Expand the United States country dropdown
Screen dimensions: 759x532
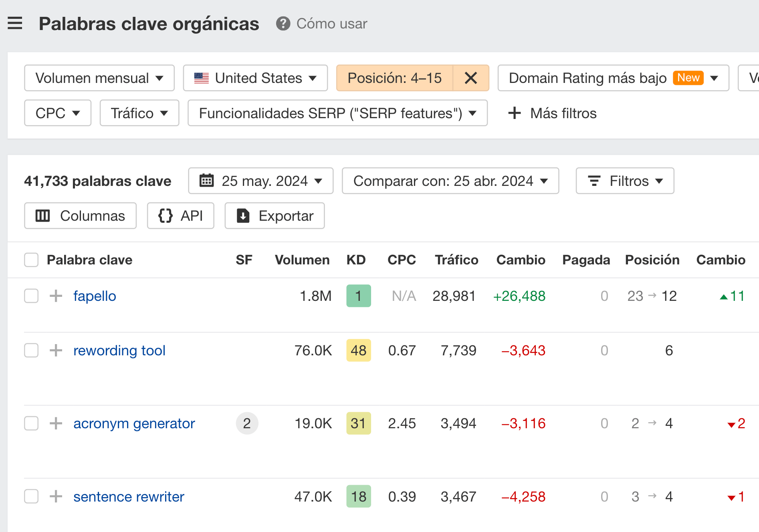point(255,78)
